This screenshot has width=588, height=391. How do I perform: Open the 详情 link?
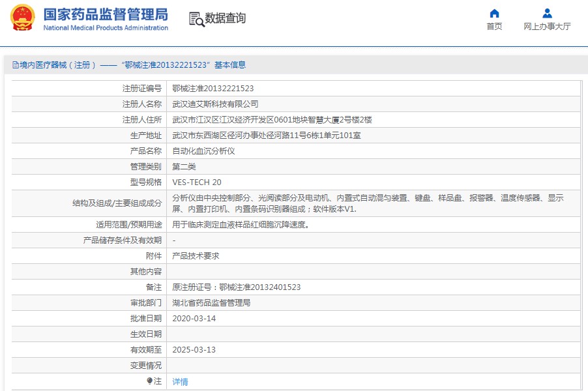pos(180,382)
